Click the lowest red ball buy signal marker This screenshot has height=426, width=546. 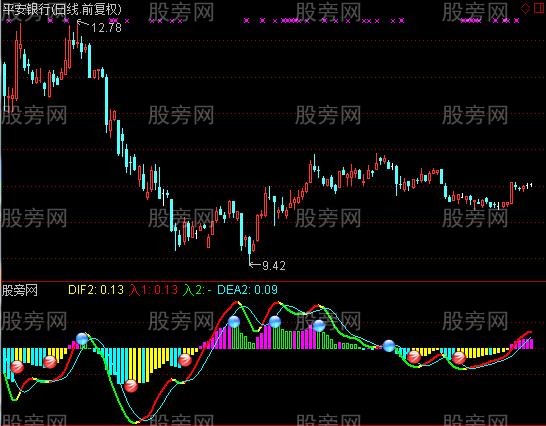pyautogui.click(x=131, y=386)
